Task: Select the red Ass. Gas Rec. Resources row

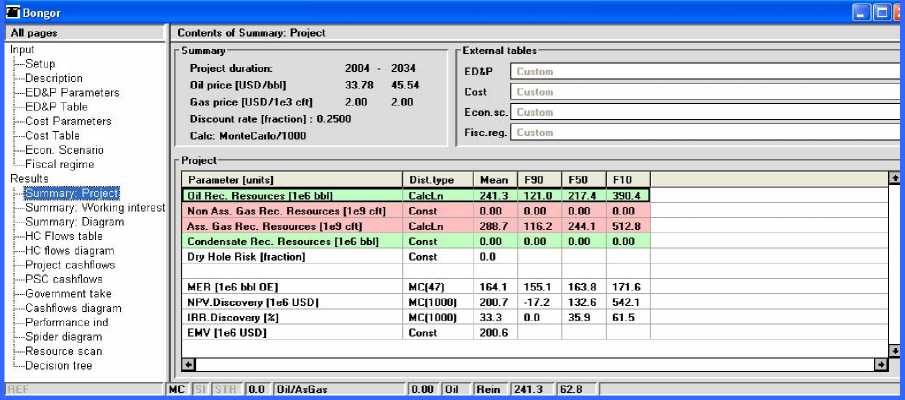Action: point(291,227)
